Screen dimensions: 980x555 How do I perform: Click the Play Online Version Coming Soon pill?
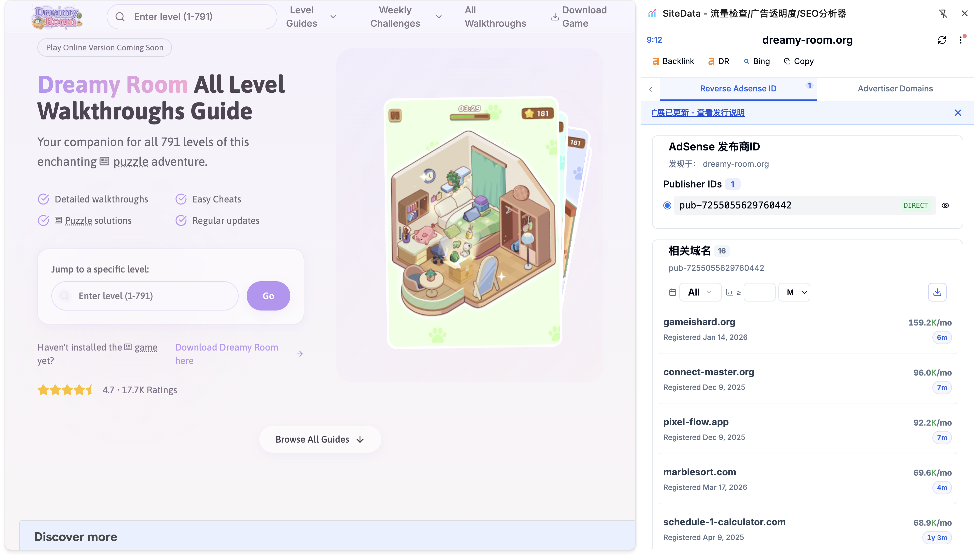pyautogui.click(x=104, y=48)
